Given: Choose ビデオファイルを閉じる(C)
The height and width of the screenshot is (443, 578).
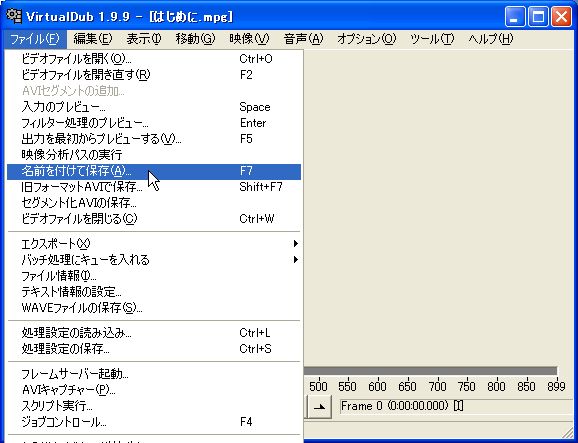Looking at the screenshot, I should (154, 219).
